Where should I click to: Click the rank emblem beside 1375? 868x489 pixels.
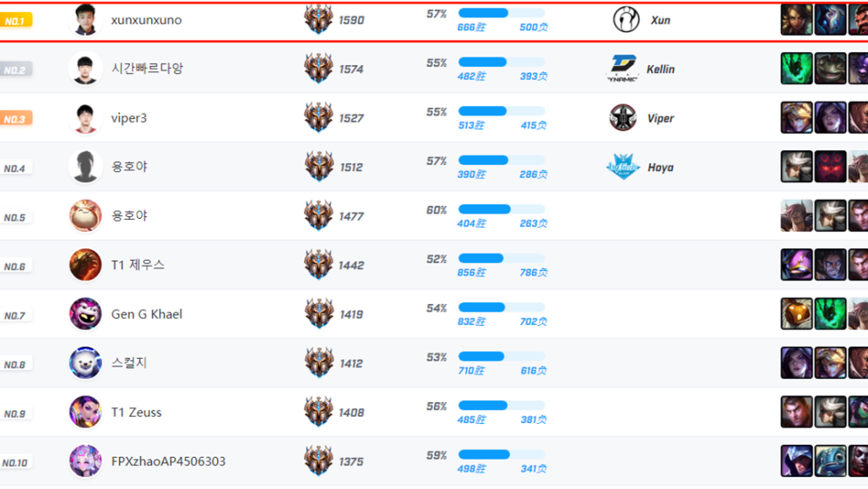pyautogui.click(x=319, y=461)
